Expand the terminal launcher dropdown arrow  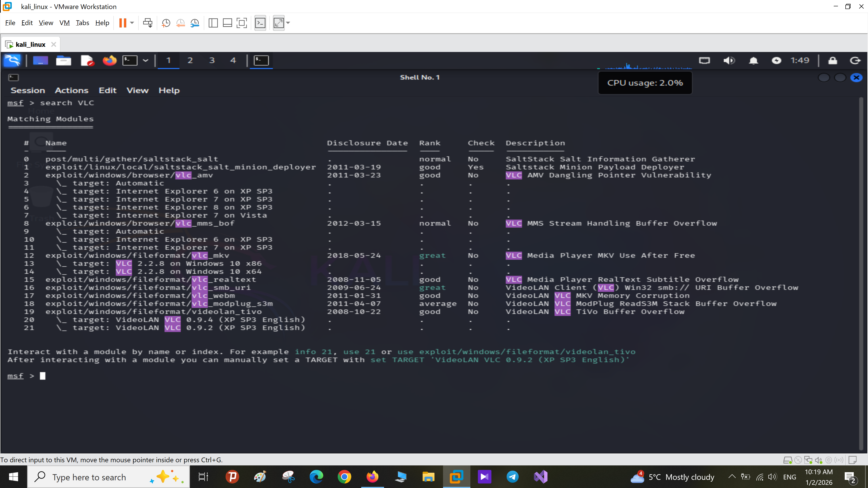point(146,60)
